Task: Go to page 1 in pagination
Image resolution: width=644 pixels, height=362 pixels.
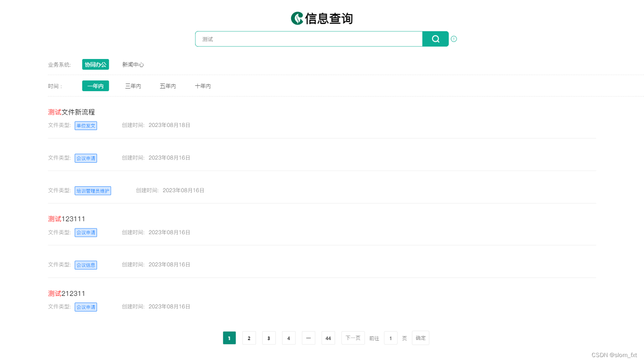Action: click(x=229, y=338)
